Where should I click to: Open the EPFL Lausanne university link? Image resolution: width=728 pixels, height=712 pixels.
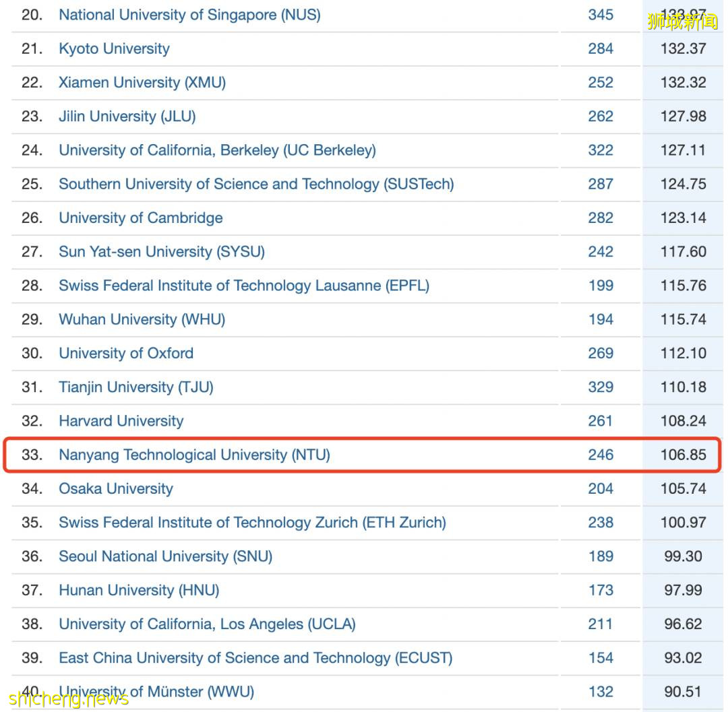(245, 285)
